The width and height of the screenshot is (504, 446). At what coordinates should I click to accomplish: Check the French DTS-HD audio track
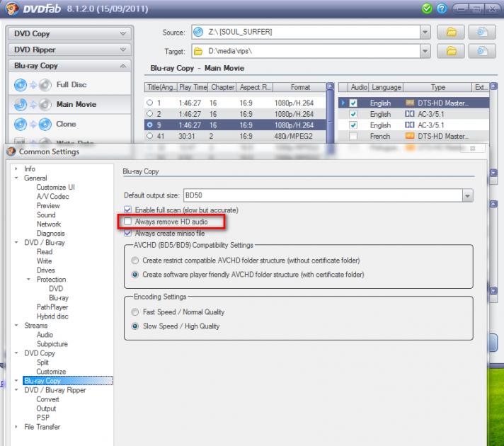pyautogui.click(x=353, y=136)
